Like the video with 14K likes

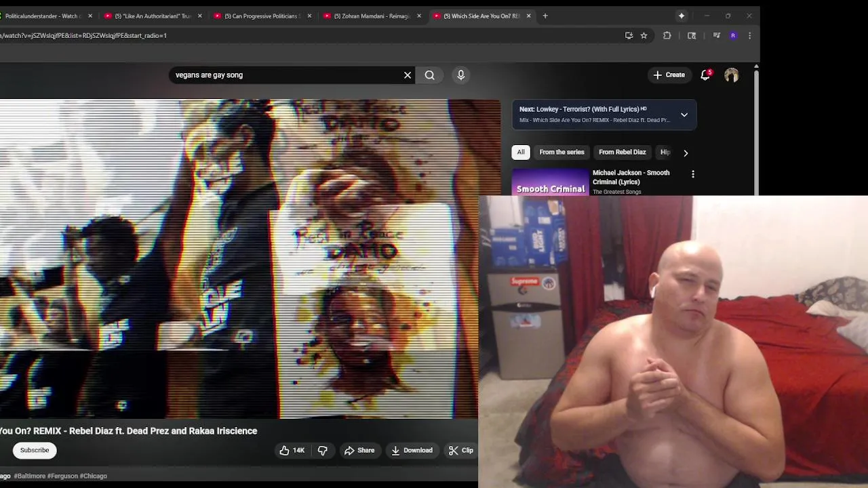(x=292, y=450)
